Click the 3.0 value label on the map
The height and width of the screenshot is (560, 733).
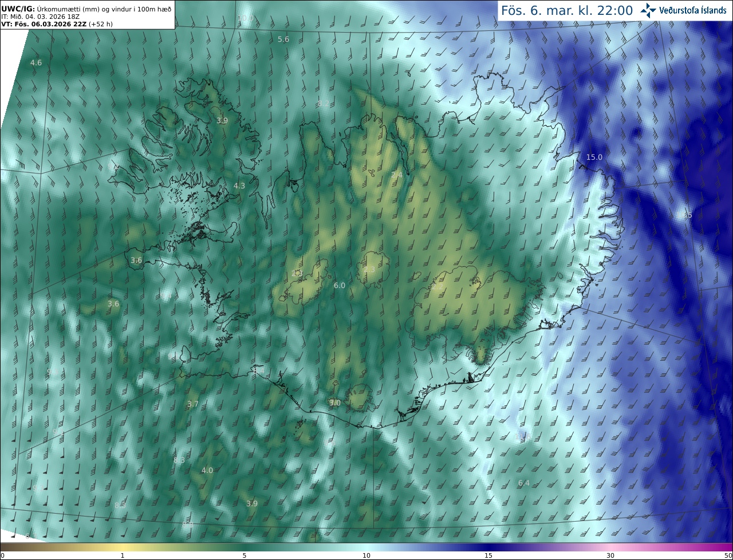[335, 403]
